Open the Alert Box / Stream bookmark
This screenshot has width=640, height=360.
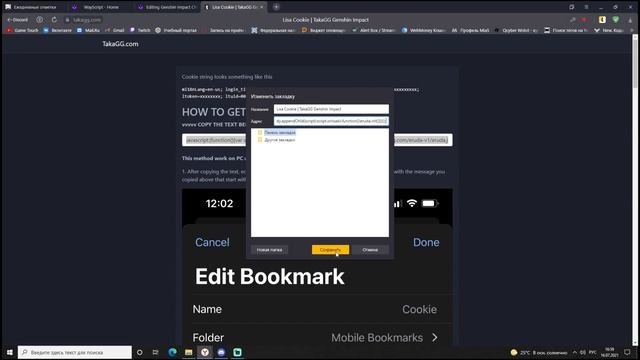tap(374, 30)
